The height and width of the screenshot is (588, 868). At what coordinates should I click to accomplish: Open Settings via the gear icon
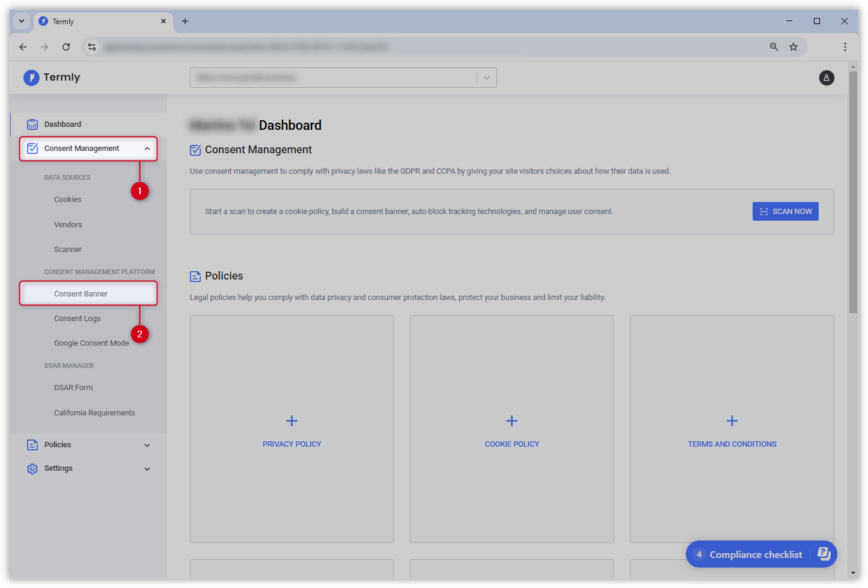[x=32, y=468]
